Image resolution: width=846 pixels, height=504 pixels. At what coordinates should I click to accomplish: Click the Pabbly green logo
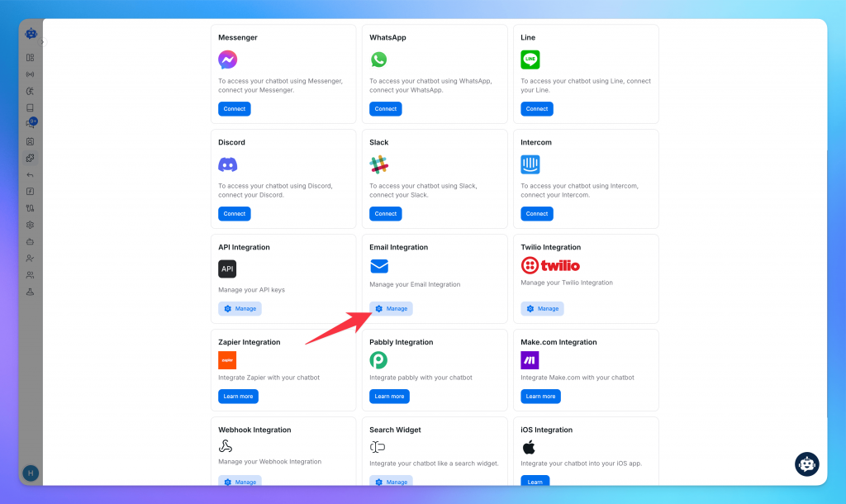[x=378, y=360]
